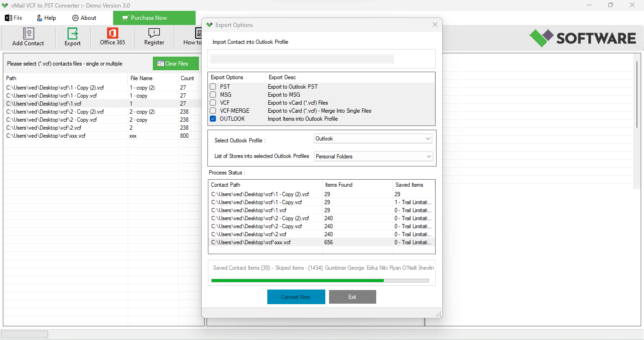Tick the MSG export option checkbox
The image size is (644, 340).
click(213, 95)
